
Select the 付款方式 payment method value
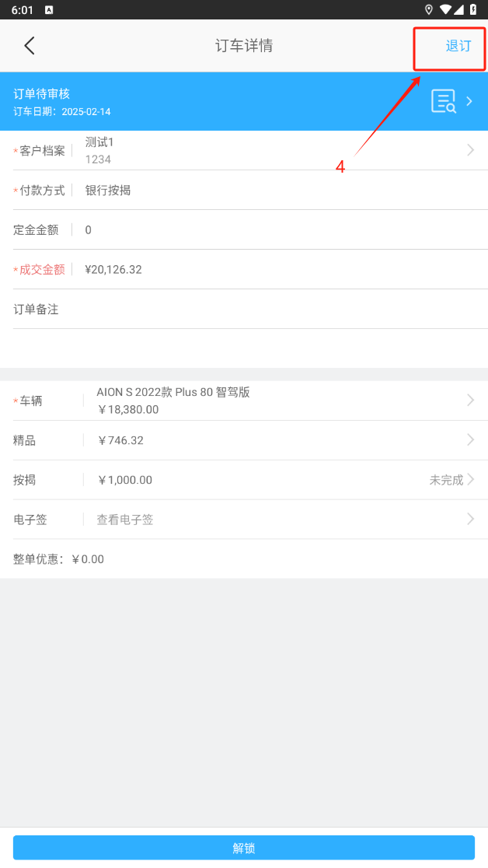[x=108, y=190]
